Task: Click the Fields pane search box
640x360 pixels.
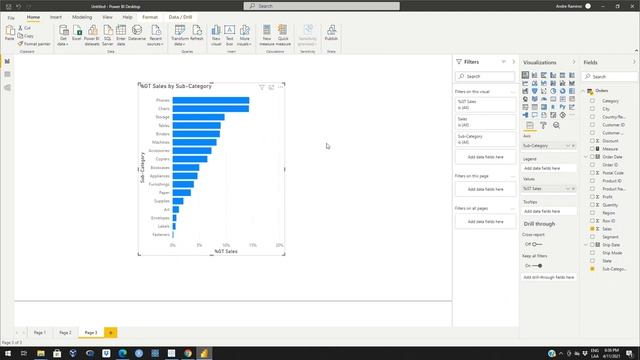Action: tap(609, 76)
